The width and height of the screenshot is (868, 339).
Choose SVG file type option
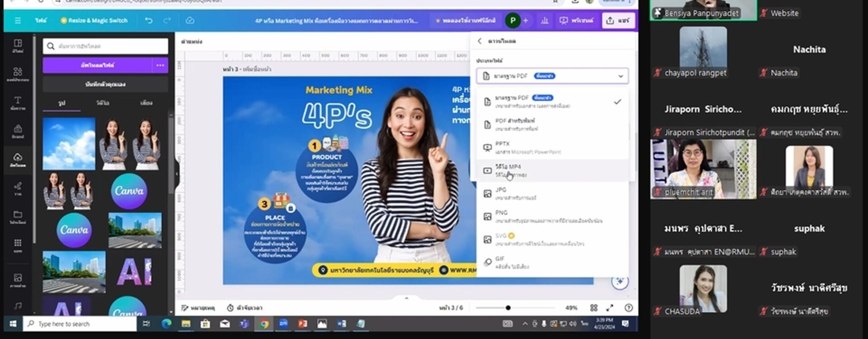point(552,240)
